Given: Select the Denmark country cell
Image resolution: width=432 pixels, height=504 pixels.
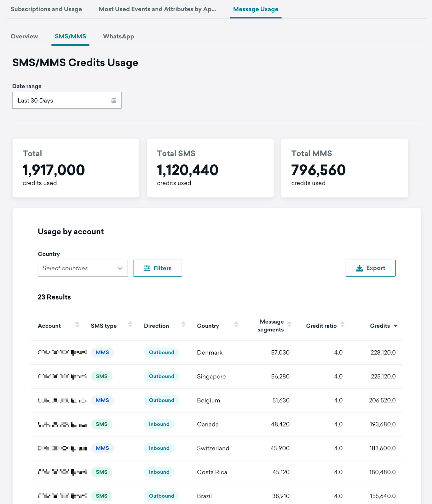Looking at the screenshot, I should tap(210, 352).
